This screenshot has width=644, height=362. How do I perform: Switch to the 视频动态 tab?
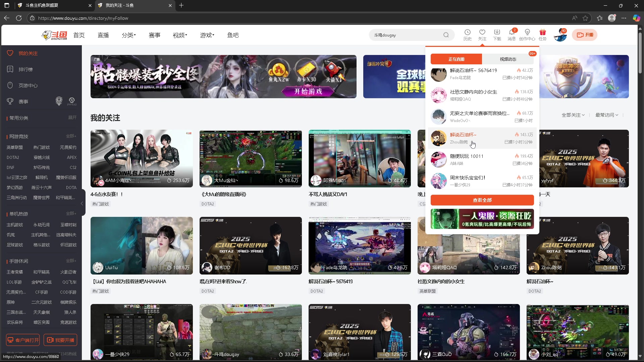point(508,59)
